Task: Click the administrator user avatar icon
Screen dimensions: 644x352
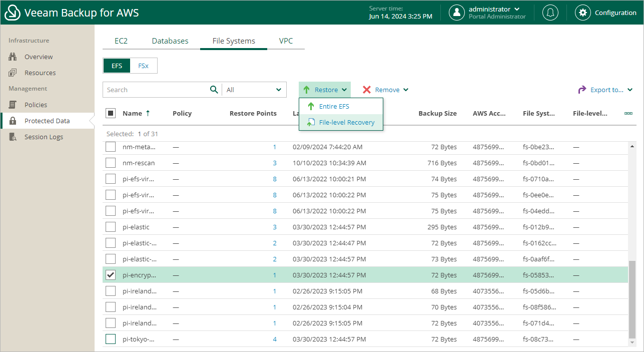Action: click(456, 13)
